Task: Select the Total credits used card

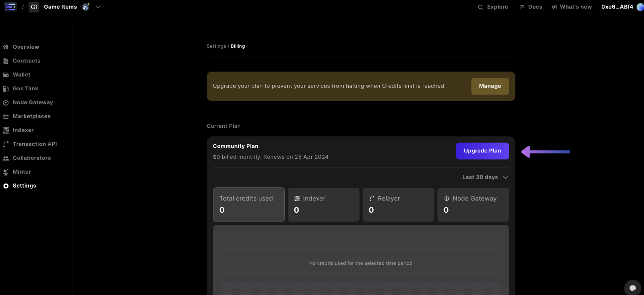Action: [x=248, y=205]
